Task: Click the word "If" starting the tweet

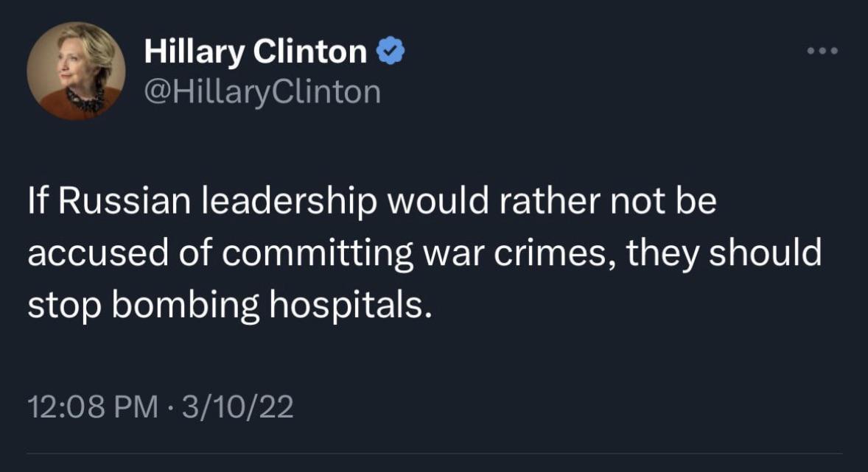Action: [37, 203]
